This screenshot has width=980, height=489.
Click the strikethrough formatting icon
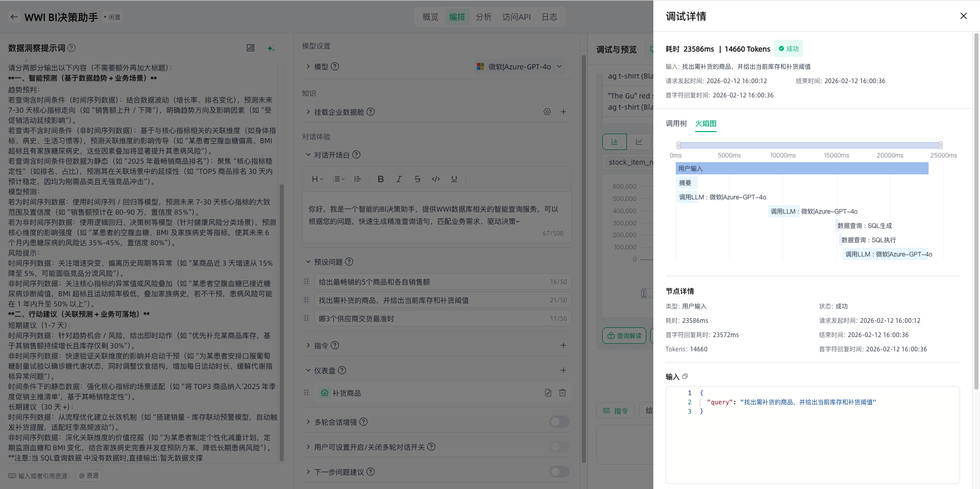click(x=417, y=179)
